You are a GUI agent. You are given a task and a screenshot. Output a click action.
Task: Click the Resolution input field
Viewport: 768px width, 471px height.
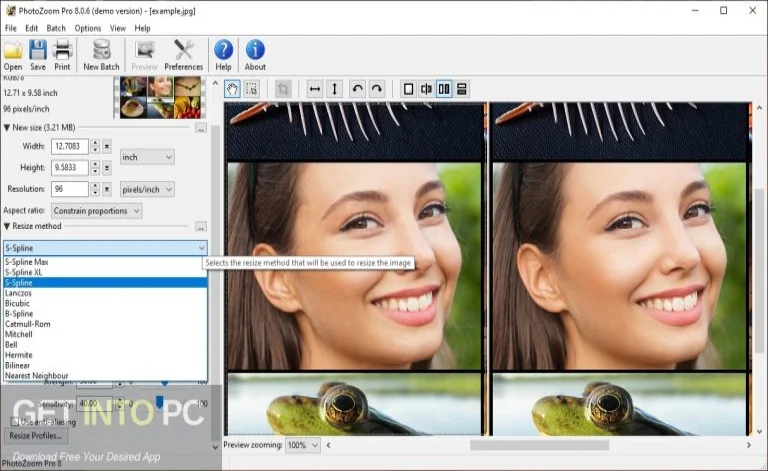click(x=70, y=189)
